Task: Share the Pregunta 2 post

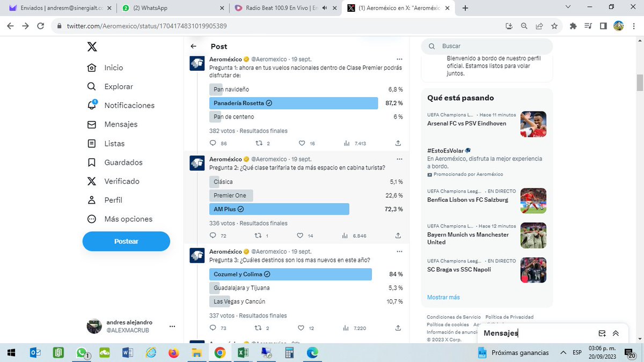Action: tap(398, 235)
